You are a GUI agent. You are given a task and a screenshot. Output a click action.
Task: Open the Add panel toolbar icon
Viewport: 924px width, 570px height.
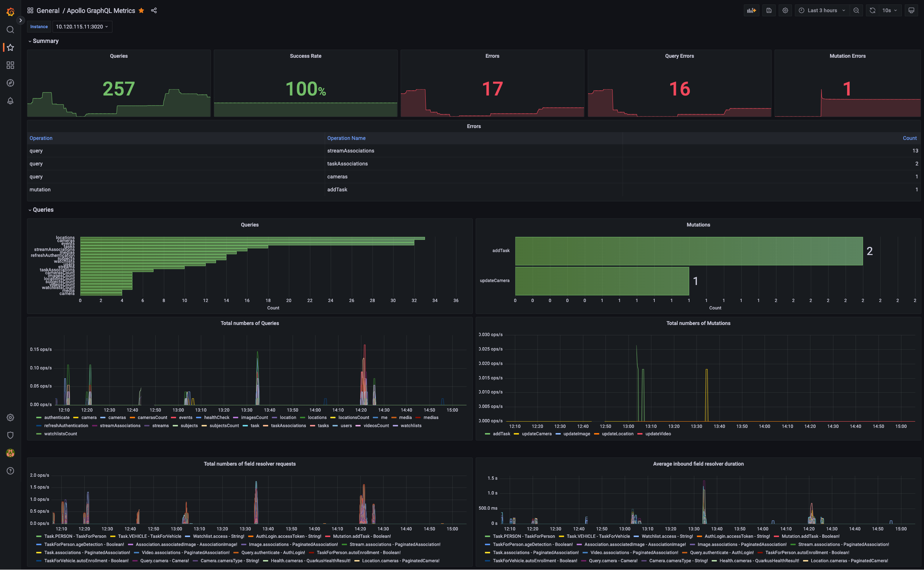(751, 11)
